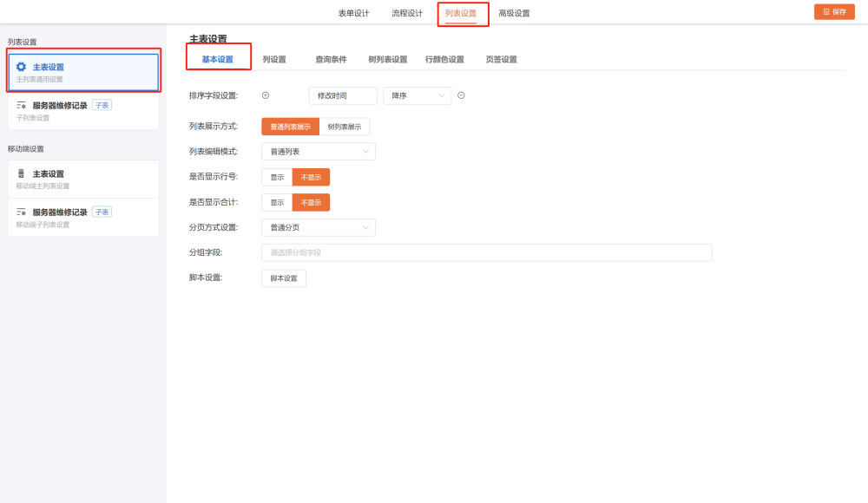This screenshot has height=503, width=868.
Task: Open the 分页方式设置 dropdown
Action: point(318,227)
